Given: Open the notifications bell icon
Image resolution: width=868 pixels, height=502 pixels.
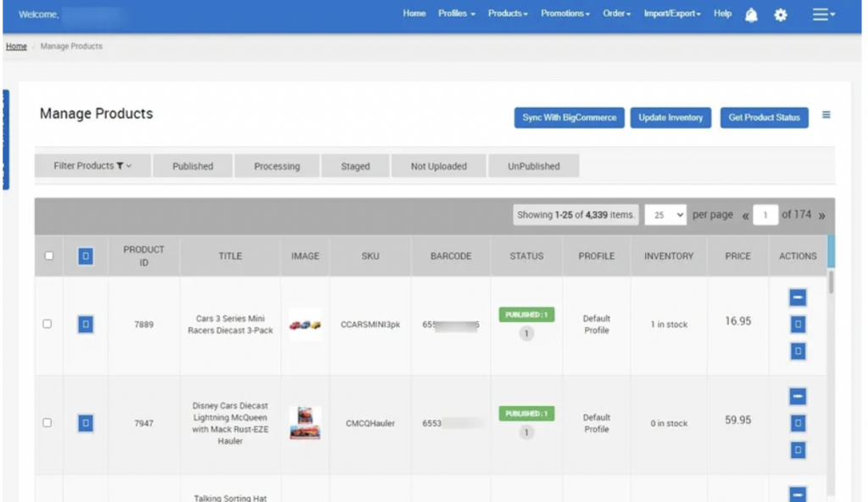Looking at the screenshot, I should pyautogui.click(x=751, y=14).
